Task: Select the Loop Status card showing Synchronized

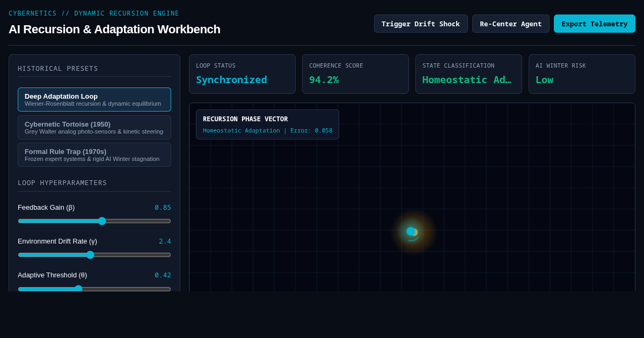Action: [x=242, y=74]
